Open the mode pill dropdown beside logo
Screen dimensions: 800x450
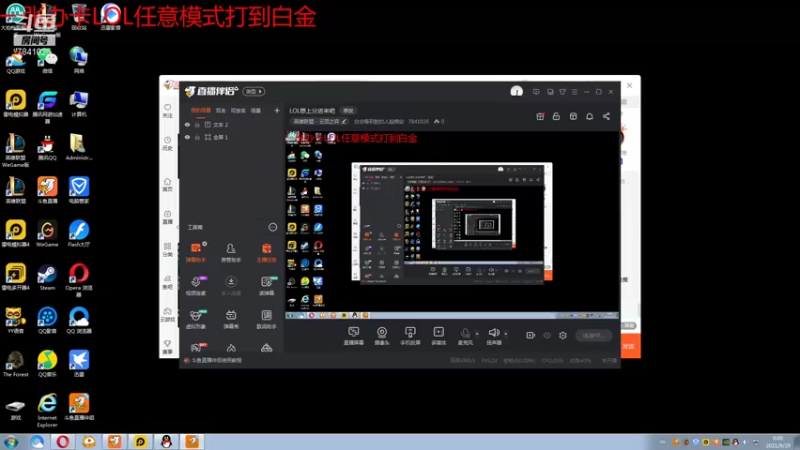(254, 91)
